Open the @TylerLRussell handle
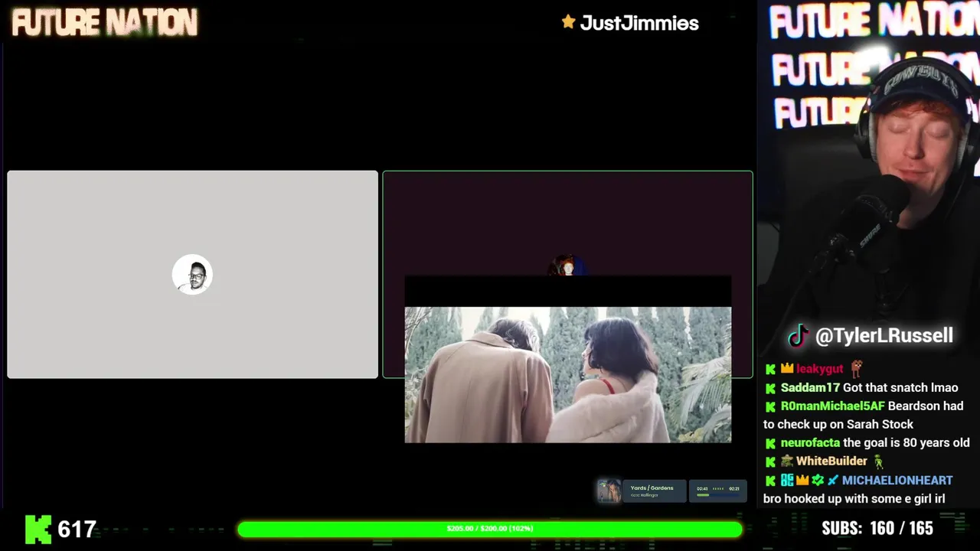 tap(884, 335)
